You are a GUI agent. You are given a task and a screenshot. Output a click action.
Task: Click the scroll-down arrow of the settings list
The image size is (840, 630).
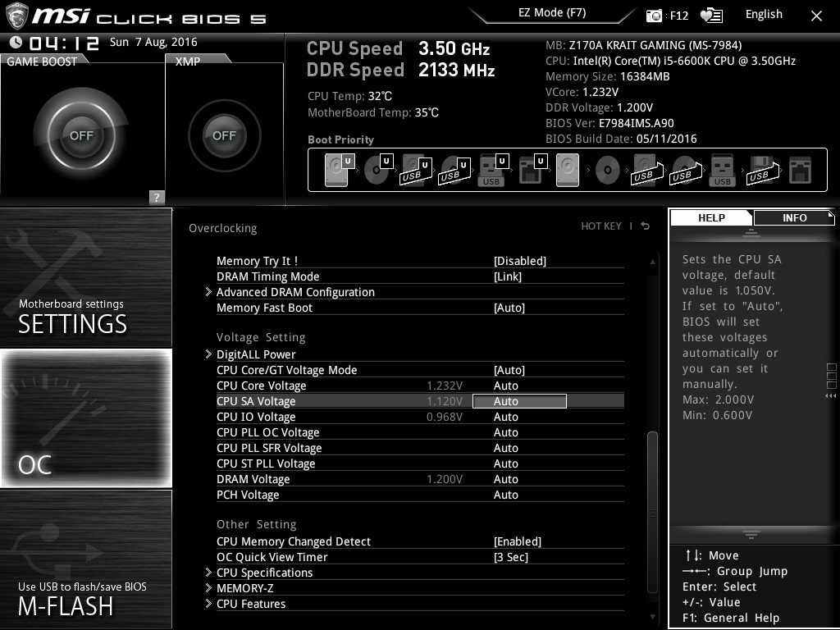click(652, 617)
